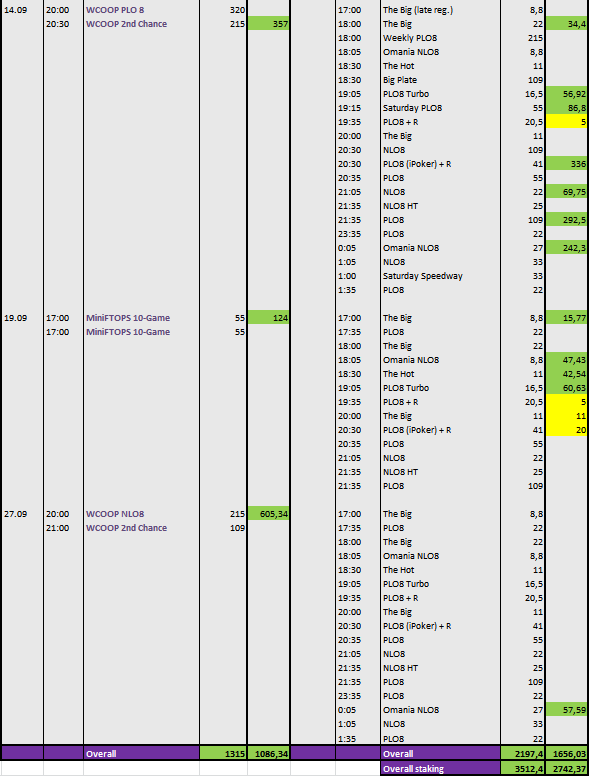The image size is (589, 776).
Task: Select the WCOOP NLO8 tournament cell
Action: (x=141, y=514)
